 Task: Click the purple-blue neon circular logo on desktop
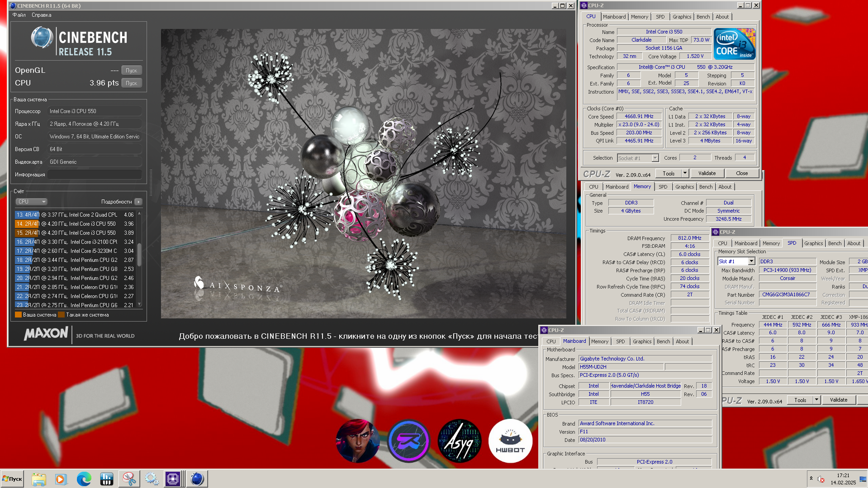(408, 441)
